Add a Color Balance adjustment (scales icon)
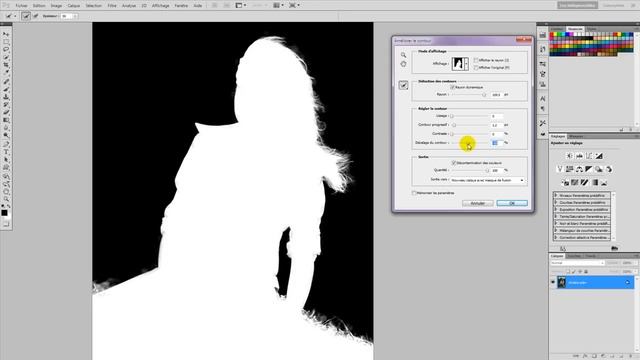640x360 pixels. click(x=579, y=169)
